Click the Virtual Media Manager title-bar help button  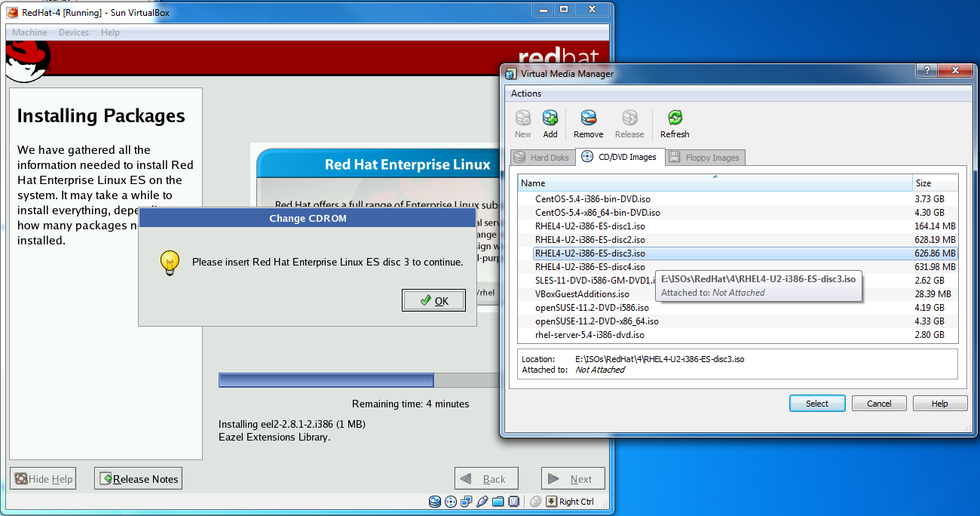tap(926, 70)
